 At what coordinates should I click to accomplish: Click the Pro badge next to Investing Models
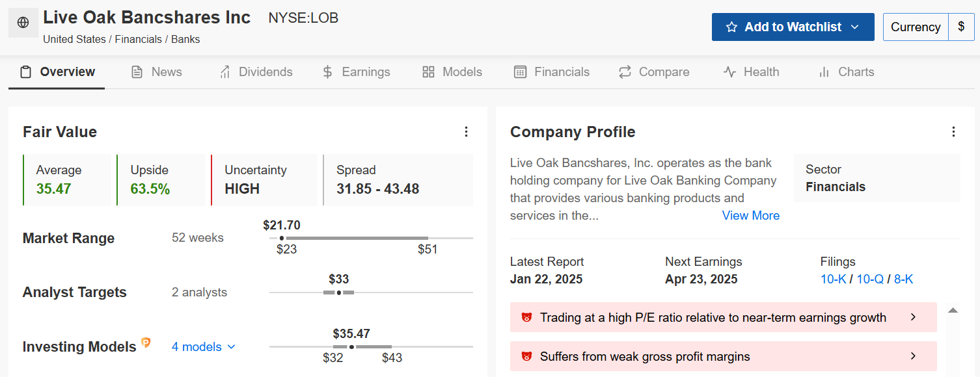[146, 343]
